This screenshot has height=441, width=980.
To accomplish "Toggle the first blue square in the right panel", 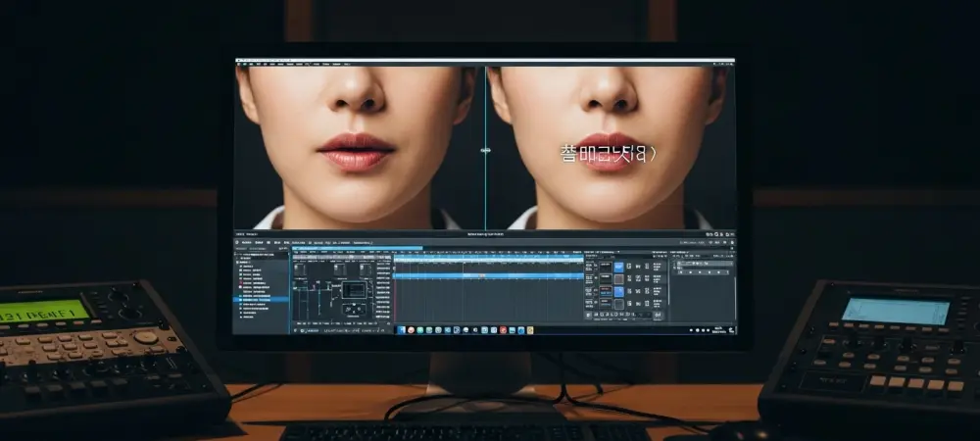I will coord(618,266).
